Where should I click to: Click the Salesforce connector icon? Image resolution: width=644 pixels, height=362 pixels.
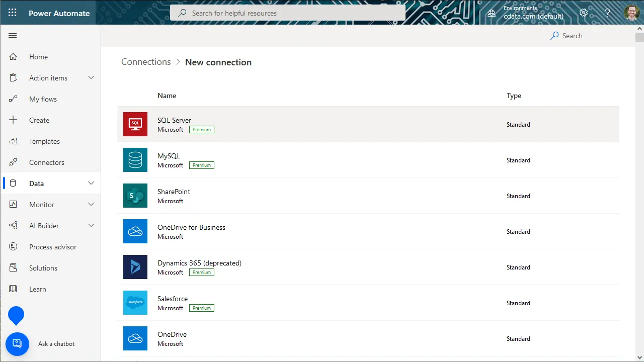135,303
